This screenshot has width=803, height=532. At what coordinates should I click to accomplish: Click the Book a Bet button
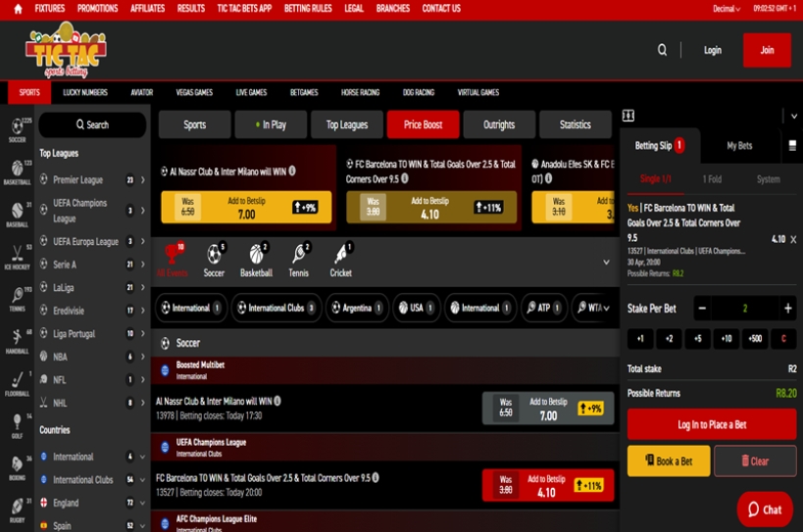click(x=669, y=460)
